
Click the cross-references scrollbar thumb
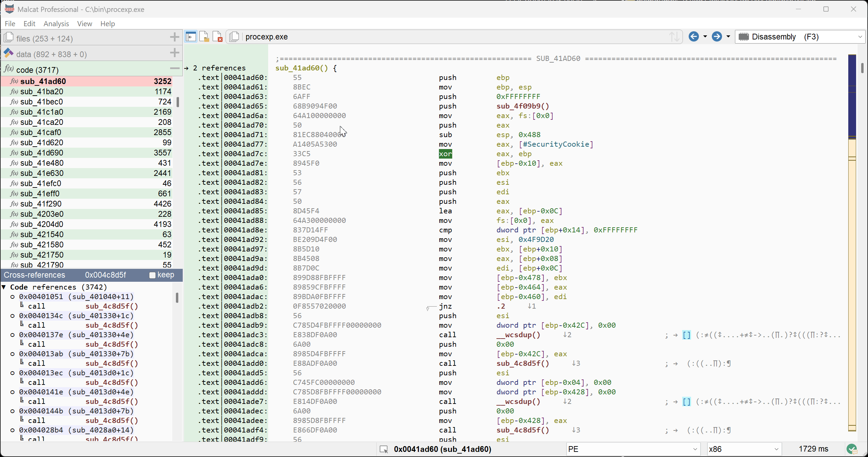(177, 298)
